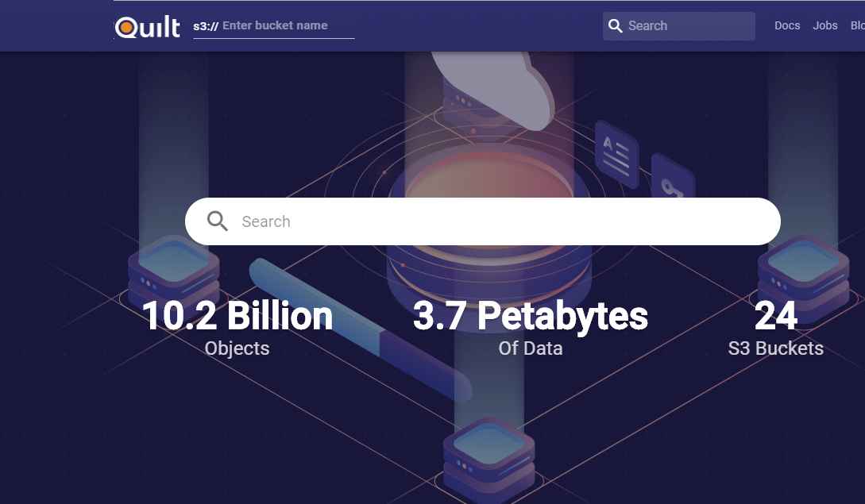Viewport: 865px width, 504px height.
Task: Open the partially visible Blog link
Action: coord(857,25)
